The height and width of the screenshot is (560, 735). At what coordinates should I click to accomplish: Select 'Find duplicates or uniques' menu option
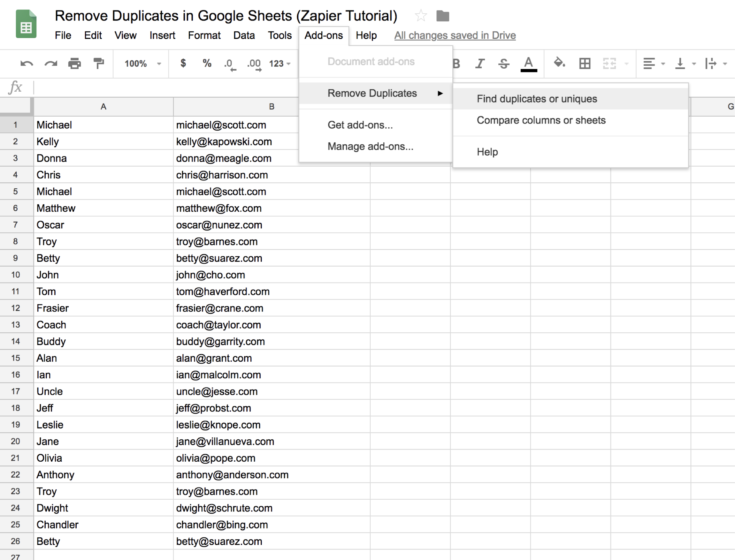(537, 98)
